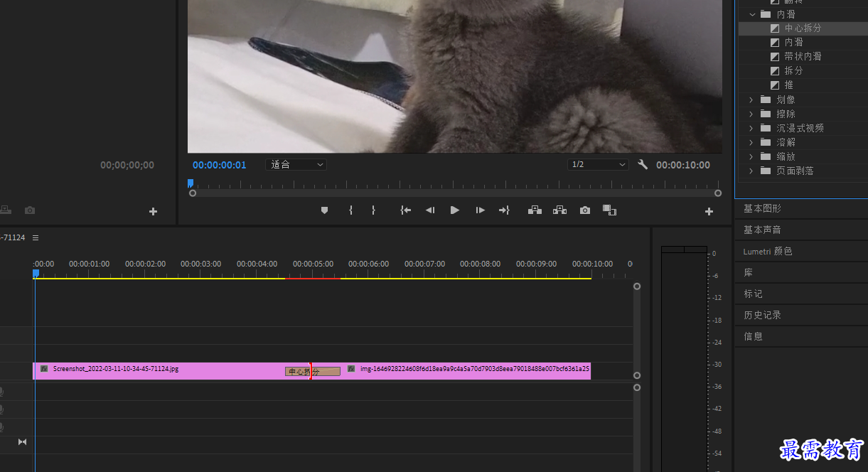The width and height of the screenshot is (868, 472).
Task: Open Source monitor button editor plus
Action: point(153,211)
